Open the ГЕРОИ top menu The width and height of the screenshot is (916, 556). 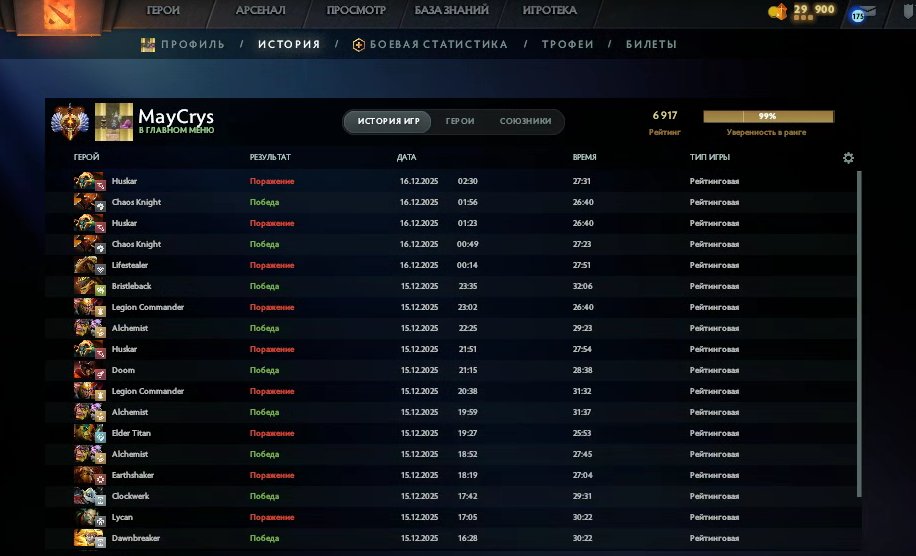pos(163,10)
